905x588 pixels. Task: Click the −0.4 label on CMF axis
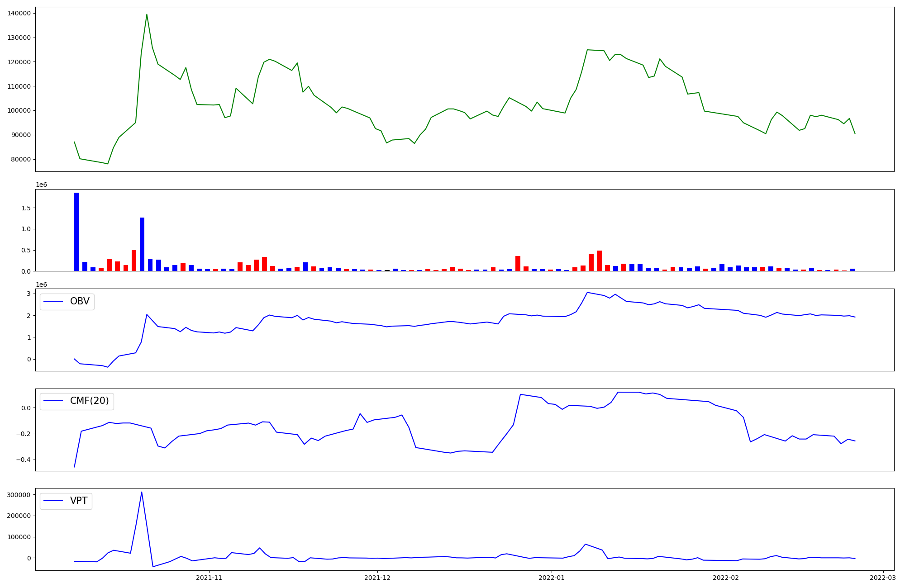pos(24,460)
